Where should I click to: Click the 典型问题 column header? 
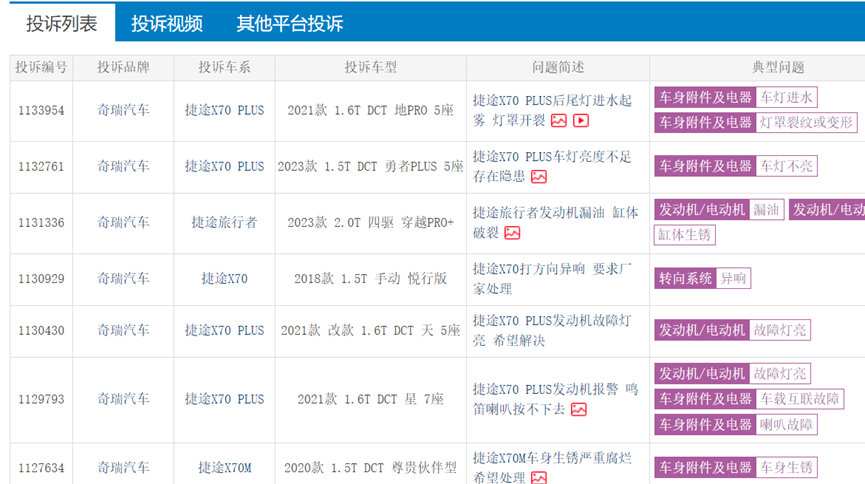click(778, 67)
